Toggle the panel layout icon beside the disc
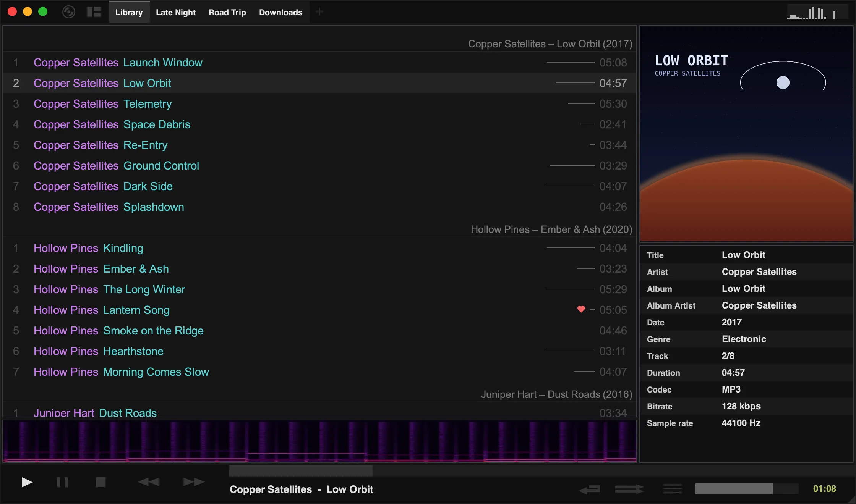 click(x=94, y=12)
